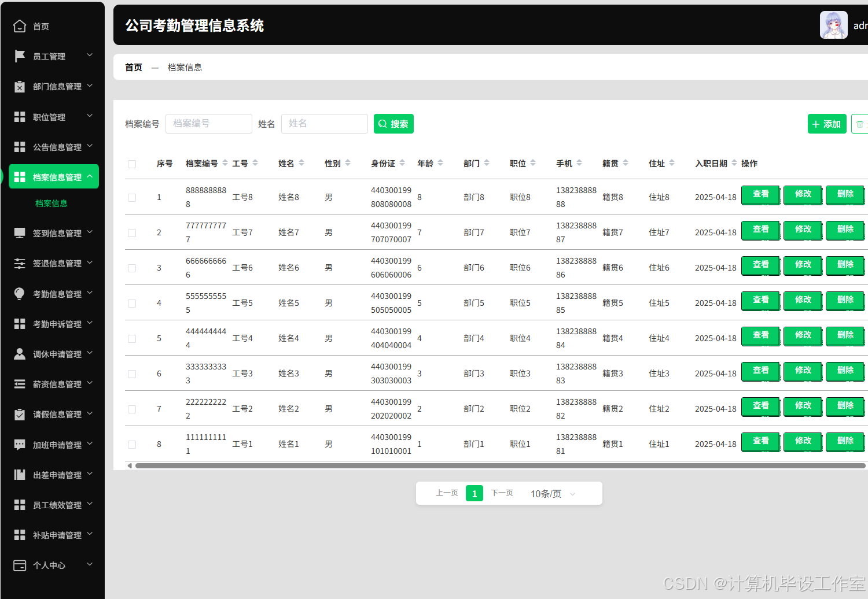This screenshot has width=868, height=599.
Task: Click the grid icon beside 考勤申诉管理
Action: click(20, 324)
